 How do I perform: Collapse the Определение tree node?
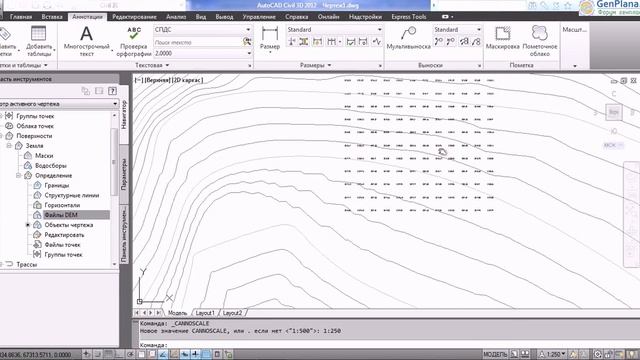18,176
